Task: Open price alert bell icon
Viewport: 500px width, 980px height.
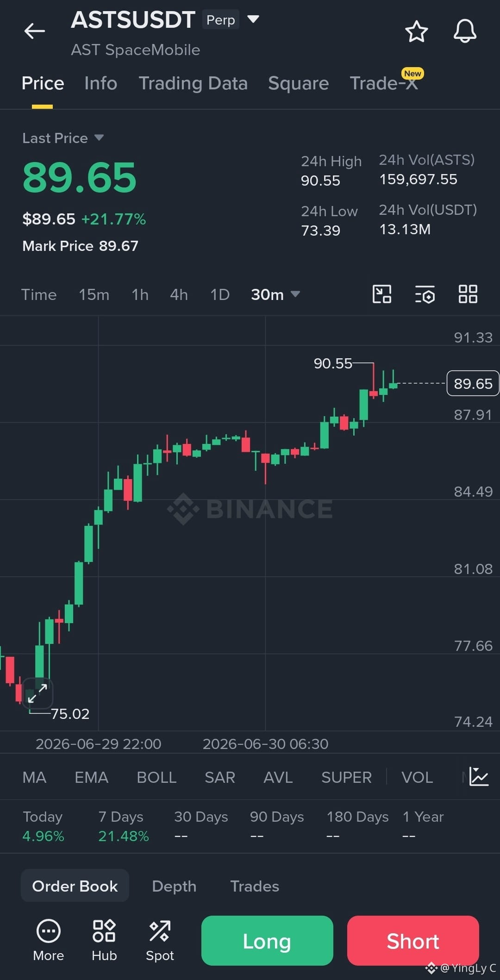Action: [x=465, y=31]
